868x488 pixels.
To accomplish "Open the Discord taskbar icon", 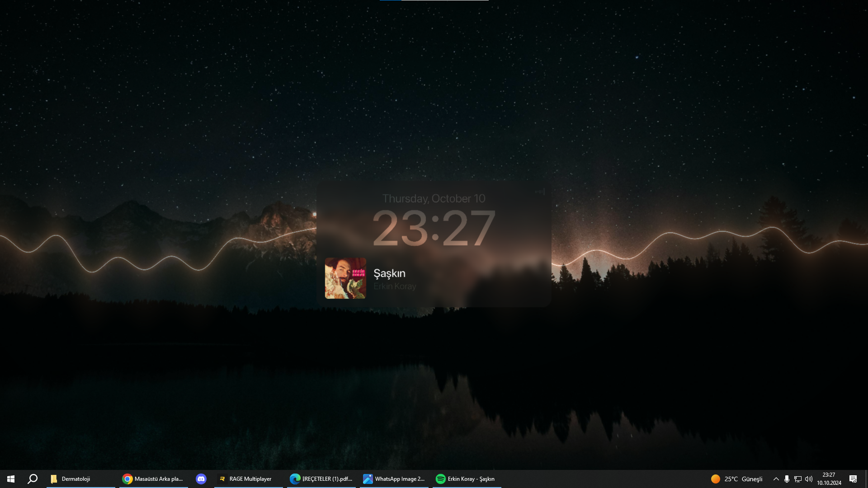I will click(201, 479).
